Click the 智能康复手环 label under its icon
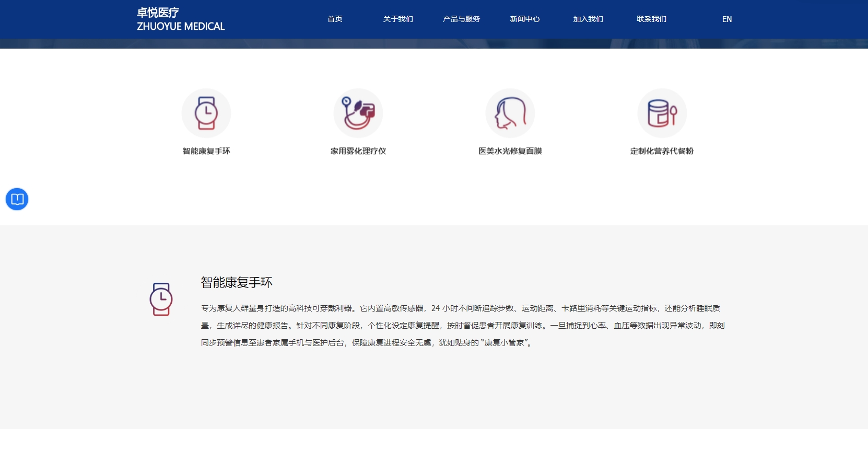 pos(206,151)
